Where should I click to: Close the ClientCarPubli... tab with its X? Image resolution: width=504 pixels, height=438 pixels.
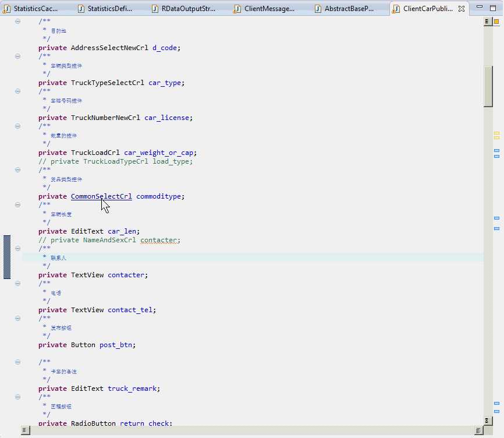click(x=462, y=9)
